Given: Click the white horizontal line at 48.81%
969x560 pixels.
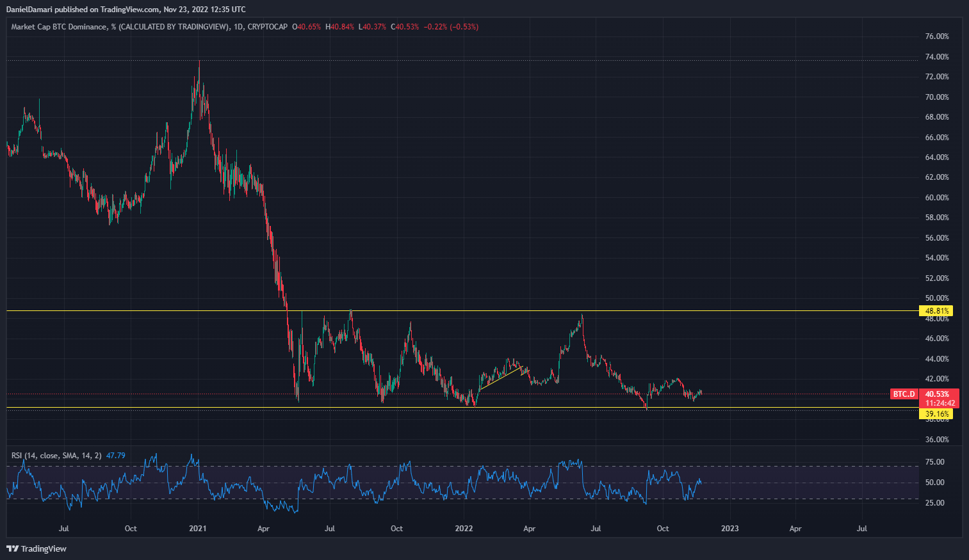Looking at the screenshot, I should pos(462,311).
